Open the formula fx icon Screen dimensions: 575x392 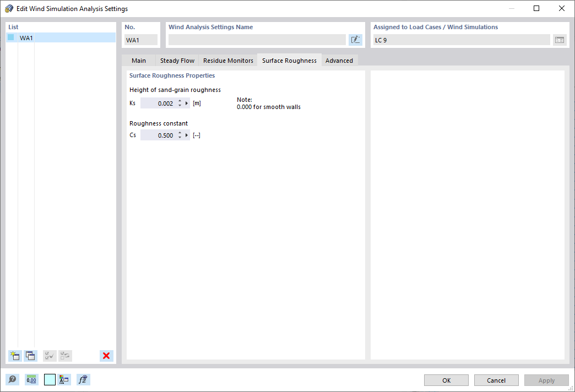pos(83,379)
